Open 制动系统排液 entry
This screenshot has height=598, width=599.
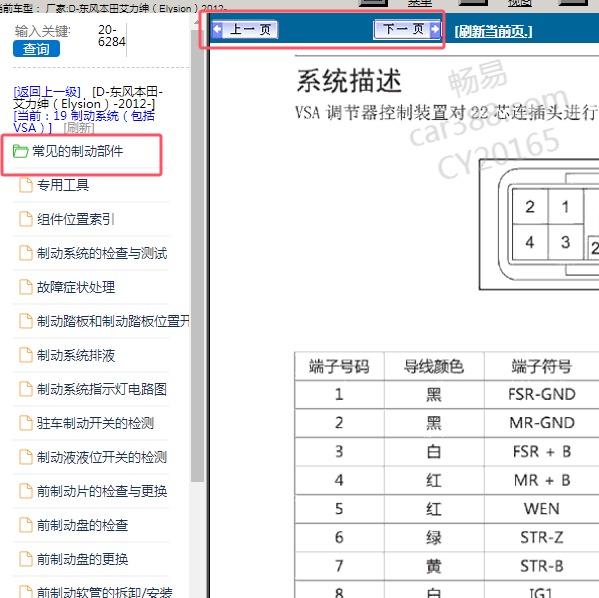pyautogui.click(x=76, y=355)
